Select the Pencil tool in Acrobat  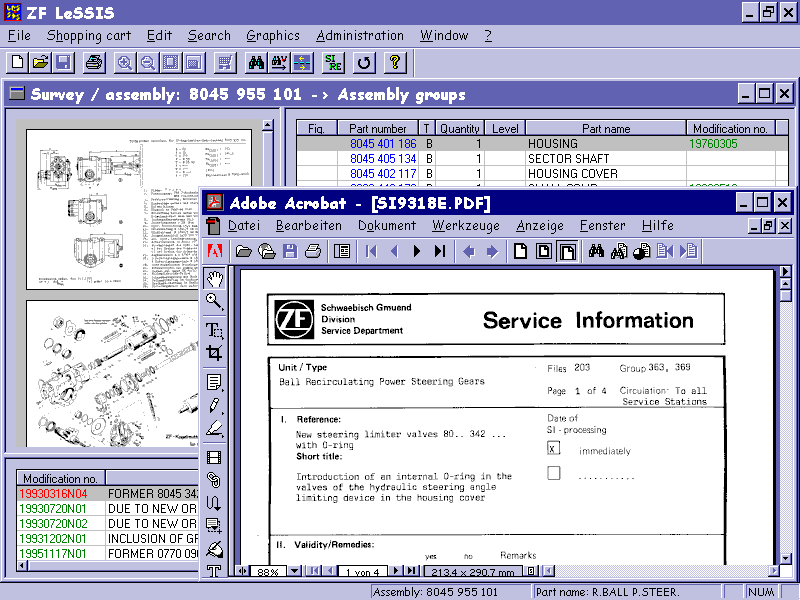click(214, 405)
